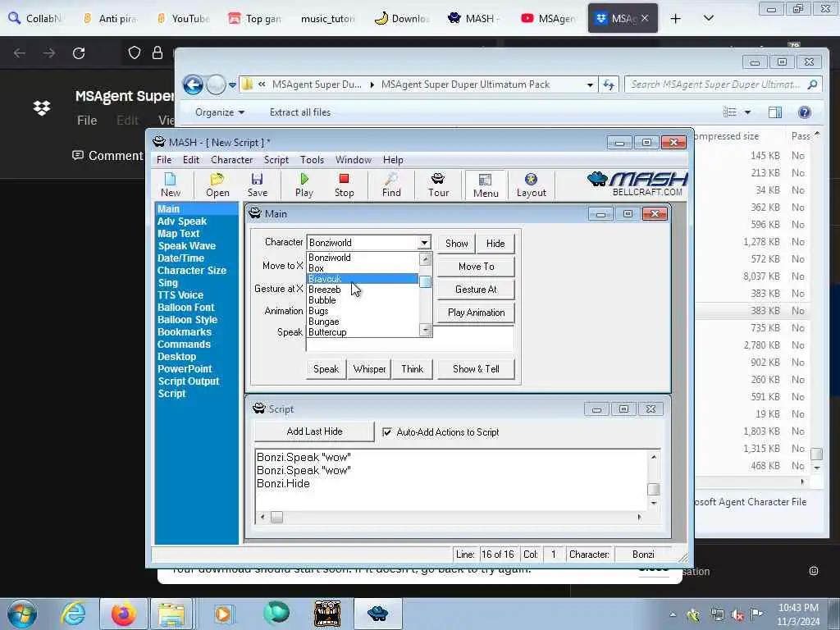Image resolution: width=840 pixels, height=630 pixels.
Task: Click the Whisper button
Action: pyautogui.click(x=369, y=369)
